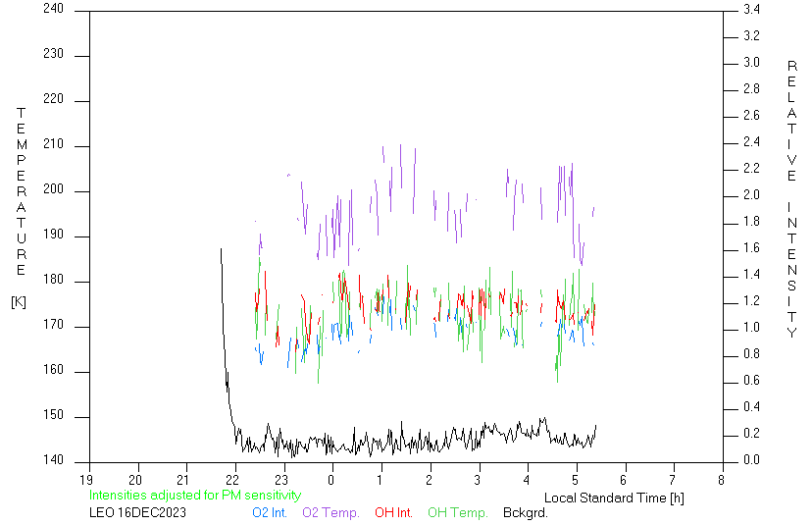Click relative intensity value 0.2
Image resolution: width=812 pixels, height=525 pixels.
pyautogui.click(x=751, y=434)
